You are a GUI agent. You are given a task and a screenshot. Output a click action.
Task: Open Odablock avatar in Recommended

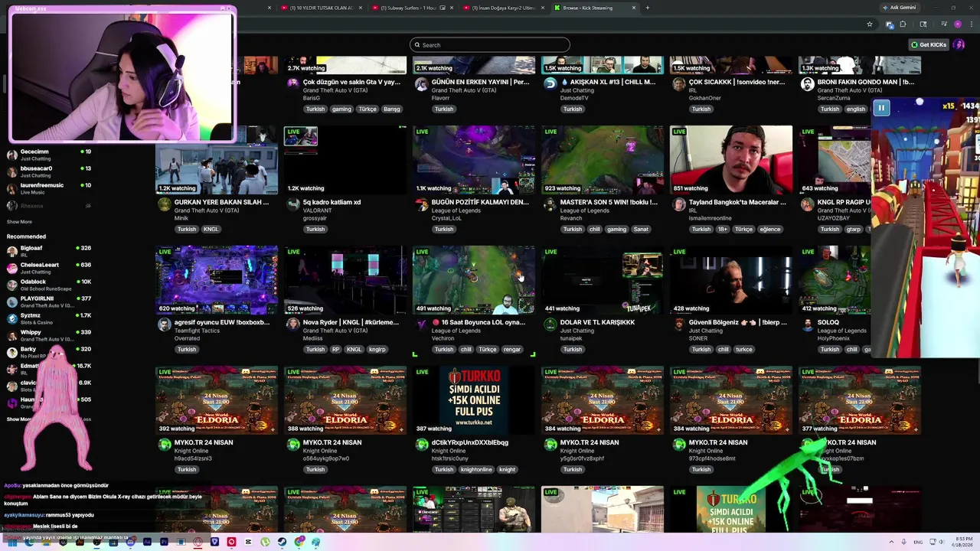tap(12, 285)
